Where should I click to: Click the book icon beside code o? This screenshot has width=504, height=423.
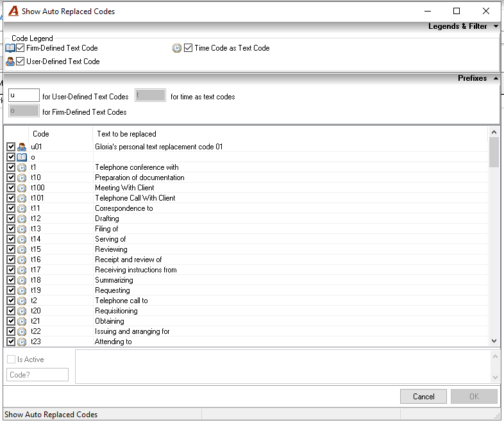[22, 158]
